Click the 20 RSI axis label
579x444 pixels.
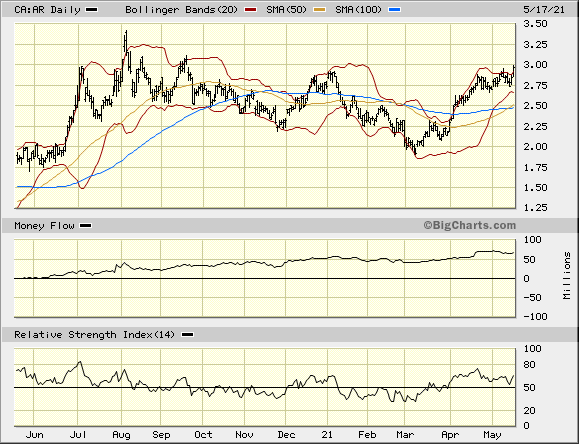(x=530, y=410)
